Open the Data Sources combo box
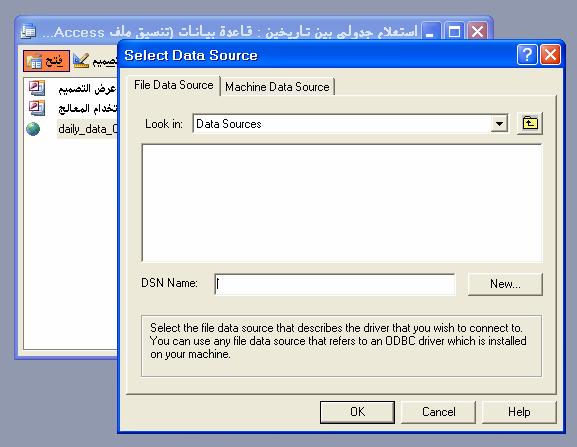The height and width of the screenshot is (447, 577). 351,124
